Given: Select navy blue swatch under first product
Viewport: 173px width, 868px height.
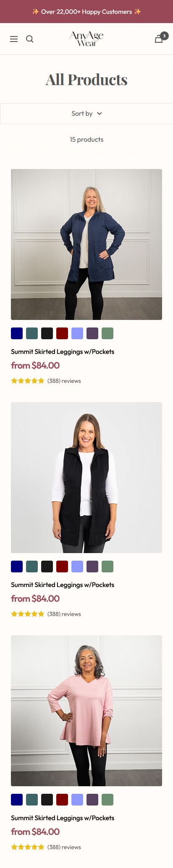Looking at the screenshot, I should click(x=17, y=333).
